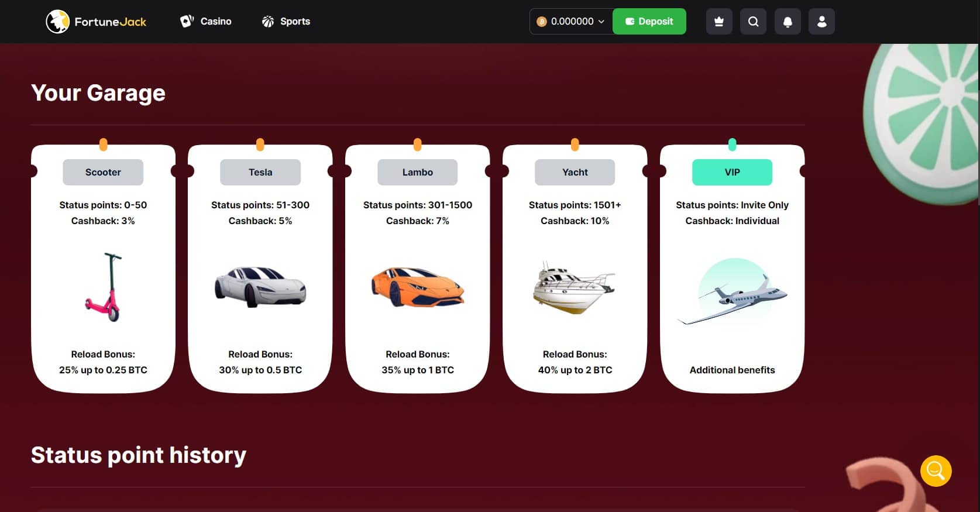Click the pink scooter image

click(104, 287)
